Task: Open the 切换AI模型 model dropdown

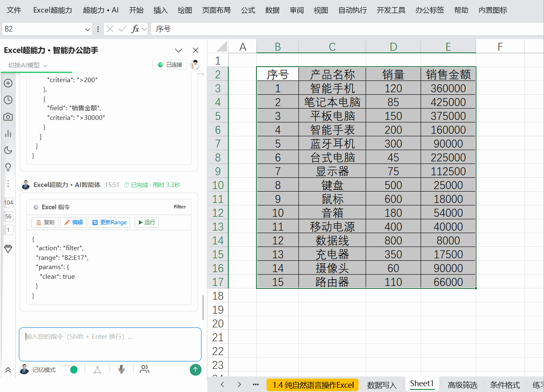Action: [28, 65]
